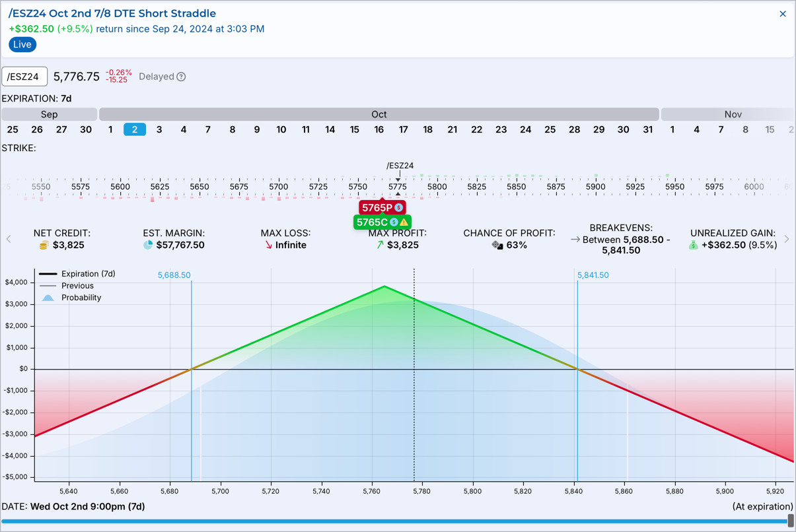Click the /ESZ24 symbol input field
796x532 pixels.
pos(24,77)
